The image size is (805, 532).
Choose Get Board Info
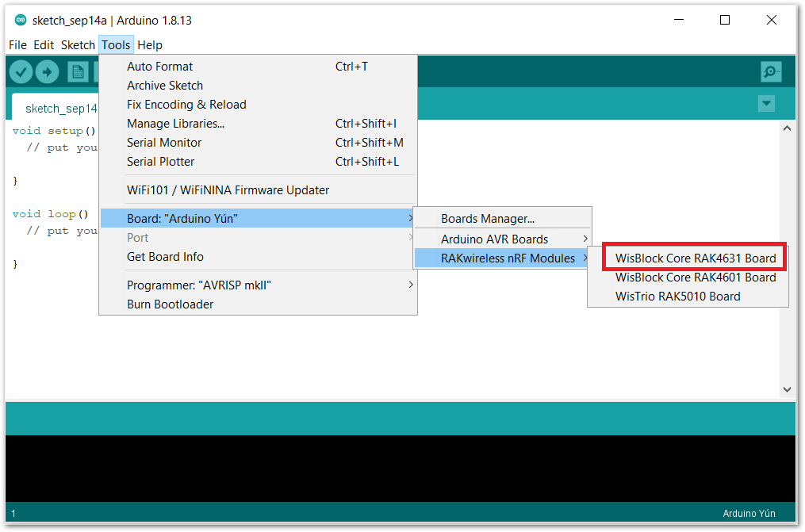258,257
